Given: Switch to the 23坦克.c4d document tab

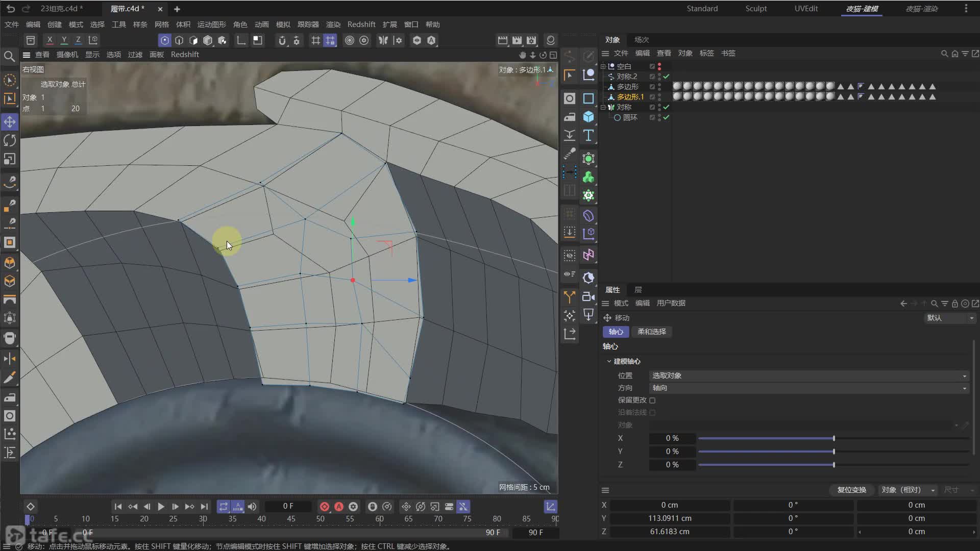Looking at the screenshot, I should 61,9.
